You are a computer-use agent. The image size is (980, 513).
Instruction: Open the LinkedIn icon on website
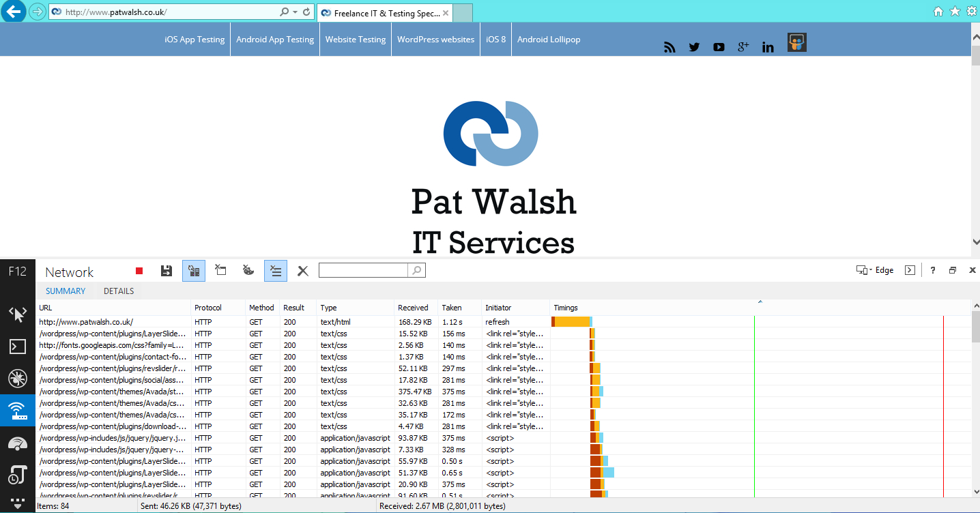(768, 47)
